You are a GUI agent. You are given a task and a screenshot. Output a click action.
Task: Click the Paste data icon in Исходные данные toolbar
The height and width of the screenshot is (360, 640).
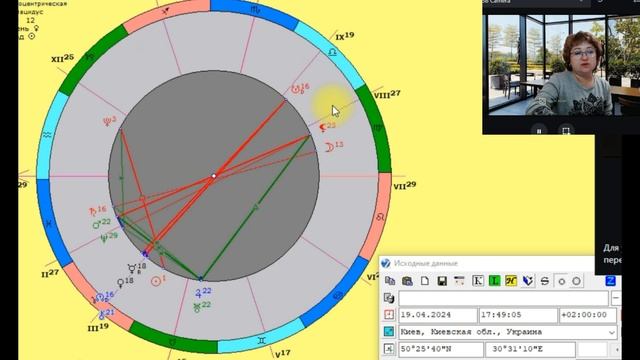tap(407, 281)
